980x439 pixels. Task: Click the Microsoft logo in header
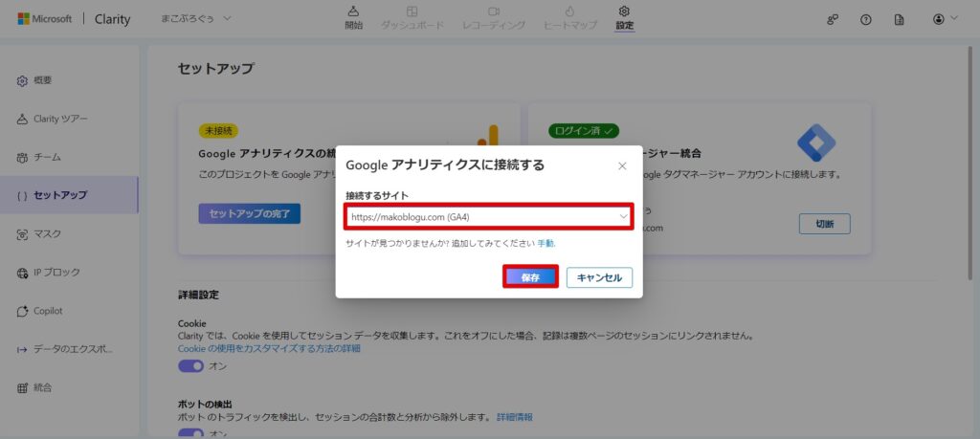44,19
